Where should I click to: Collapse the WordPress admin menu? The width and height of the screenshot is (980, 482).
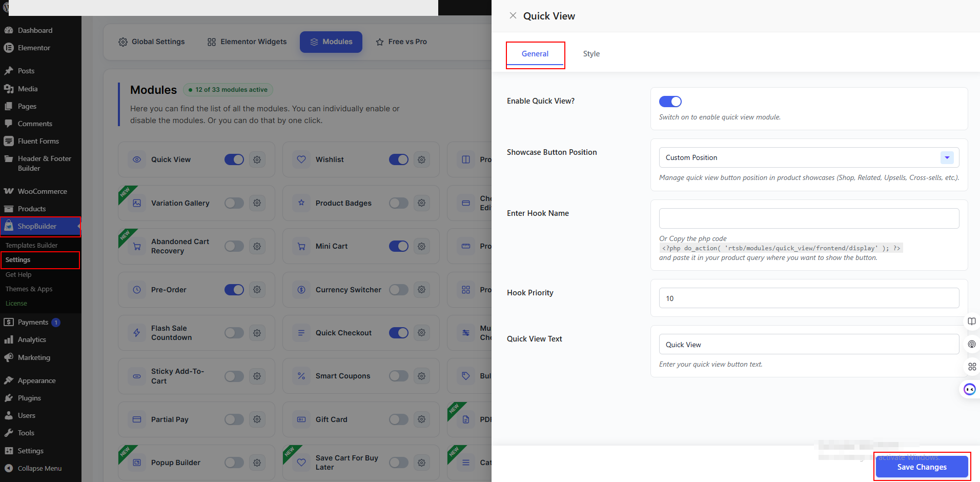click(40, 468)
